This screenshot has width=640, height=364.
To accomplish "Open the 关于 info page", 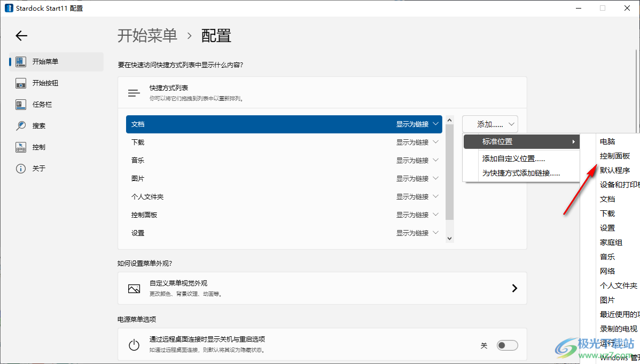I will [x=21, y=168].
